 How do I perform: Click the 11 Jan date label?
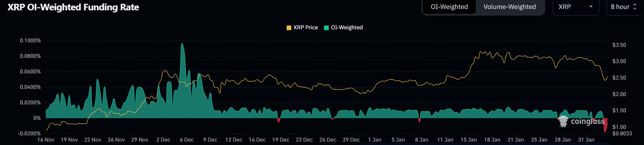tap(445, 140)
